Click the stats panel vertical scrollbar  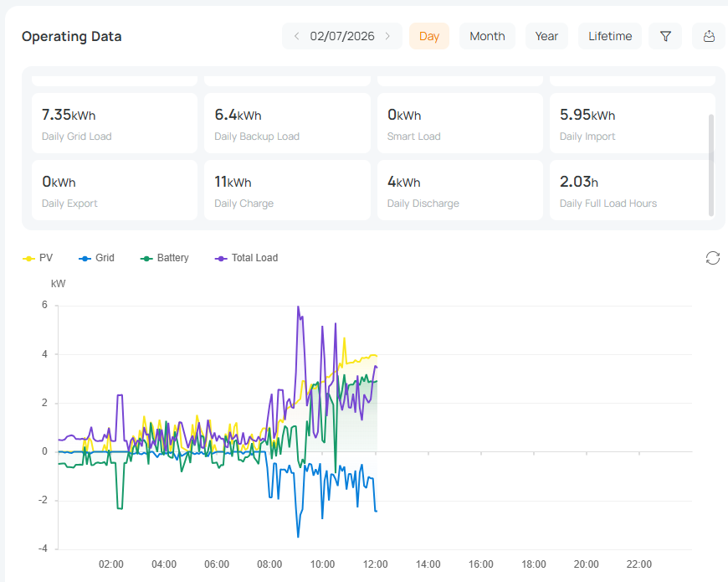tap(710, 165)
